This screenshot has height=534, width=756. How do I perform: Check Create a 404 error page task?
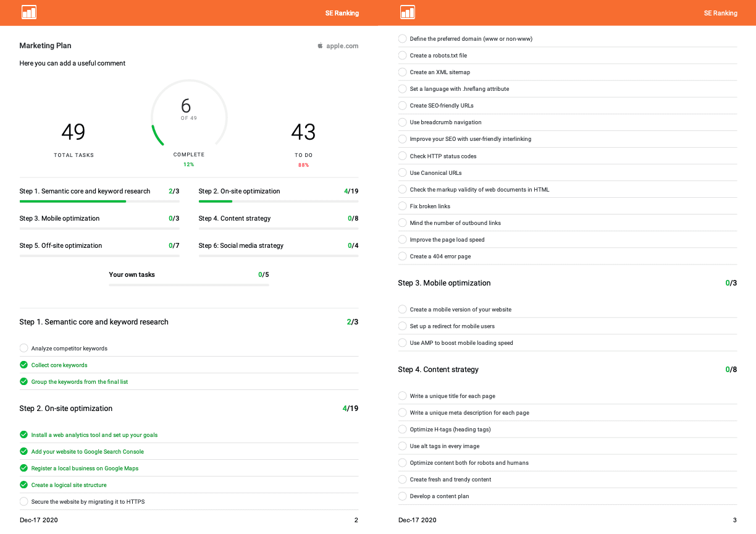click(x=403, y=256)
